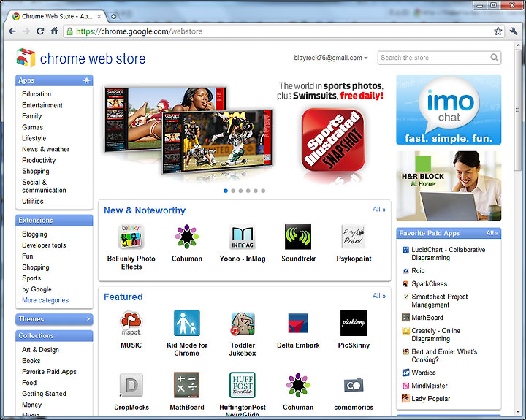The height and width of the screenshot is (420, 526).
Task: Open the Collections section header
Action: tap(54, 336)
